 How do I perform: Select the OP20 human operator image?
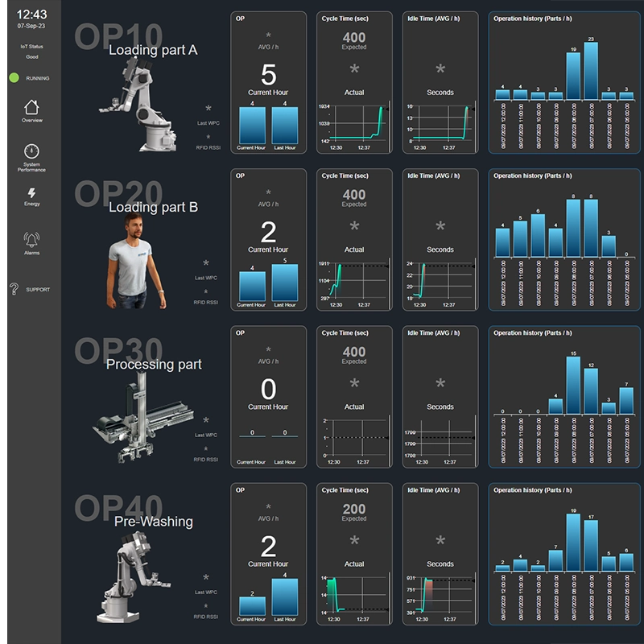pos(134,262)
